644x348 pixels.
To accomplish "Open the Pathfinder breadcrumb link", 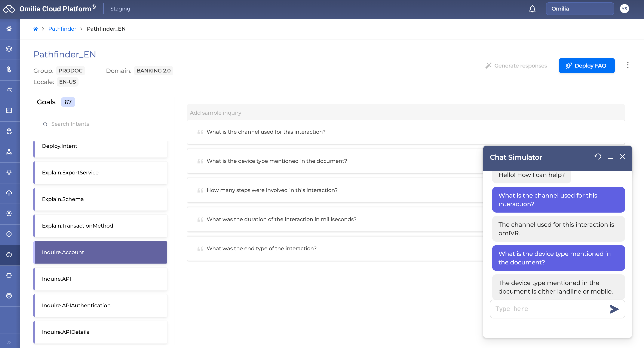I will pos(62,29).
